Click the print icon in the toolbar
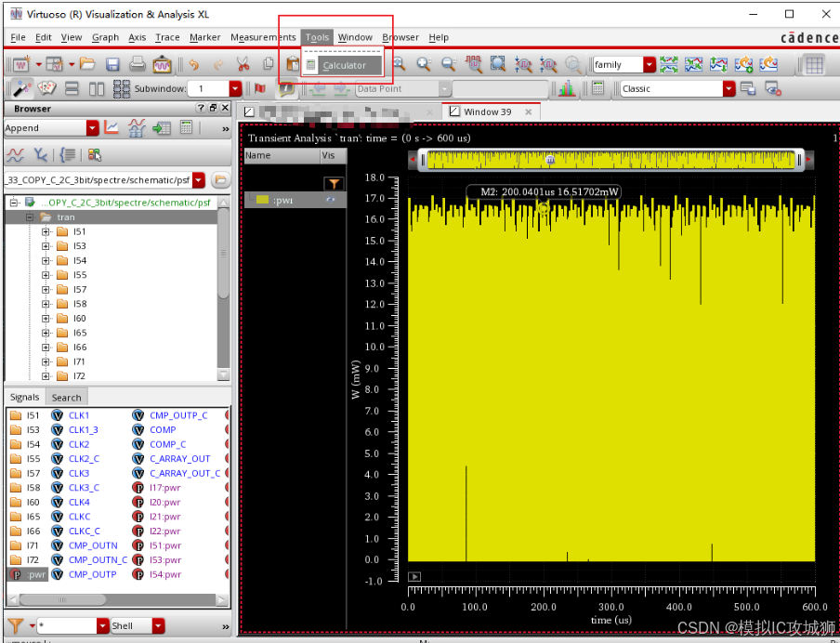The width and height of the screenshot is (840, 643). (137, 64)
